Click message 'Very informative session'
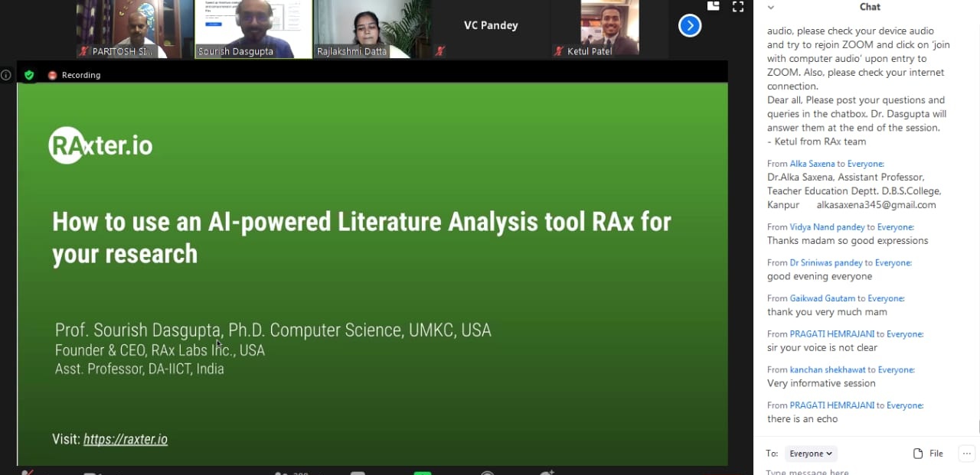The height and width of the screenshot is (475, 980). tap(821, 383)
